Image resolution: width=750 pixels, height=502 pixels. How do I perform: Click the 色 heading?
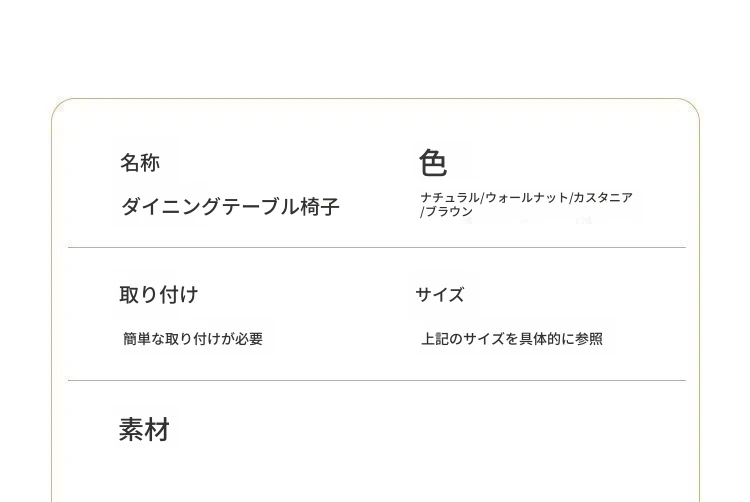(433, 163)
